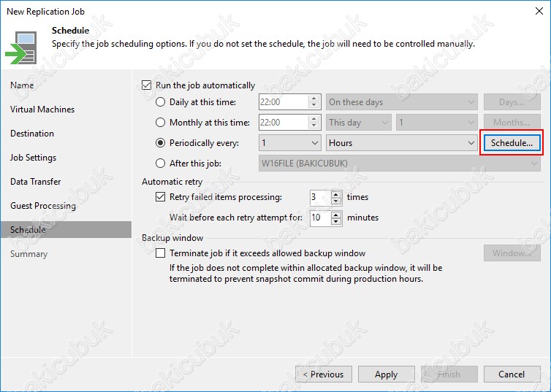The height and width of the screenshot is (392, 551).
Task: Select Monthly at this time option
Action: pos(160,123)
